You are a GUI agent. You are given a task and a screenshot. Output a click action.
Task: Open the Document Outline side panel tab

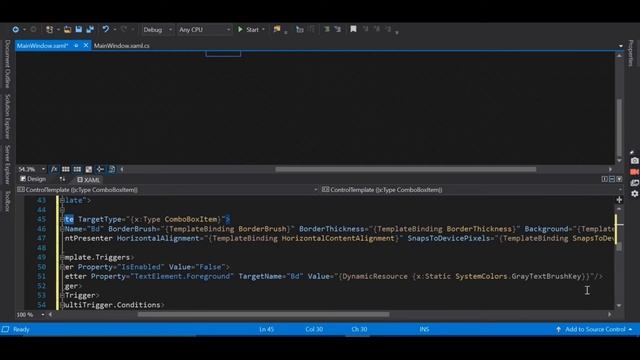click(x=7, y=64)
